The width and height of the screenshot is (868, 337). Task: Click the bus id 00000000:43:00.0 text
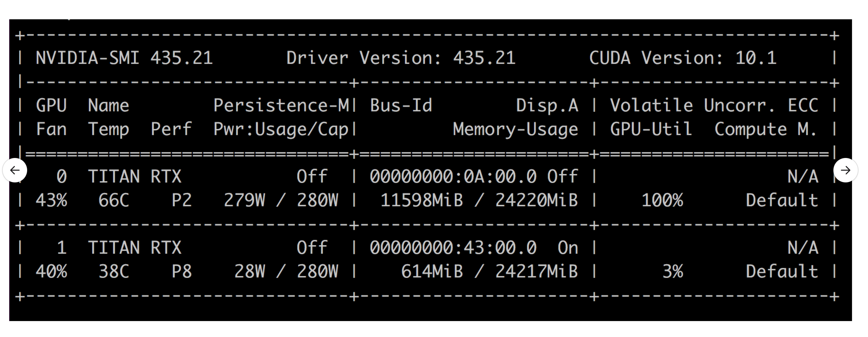pos(453,248)
